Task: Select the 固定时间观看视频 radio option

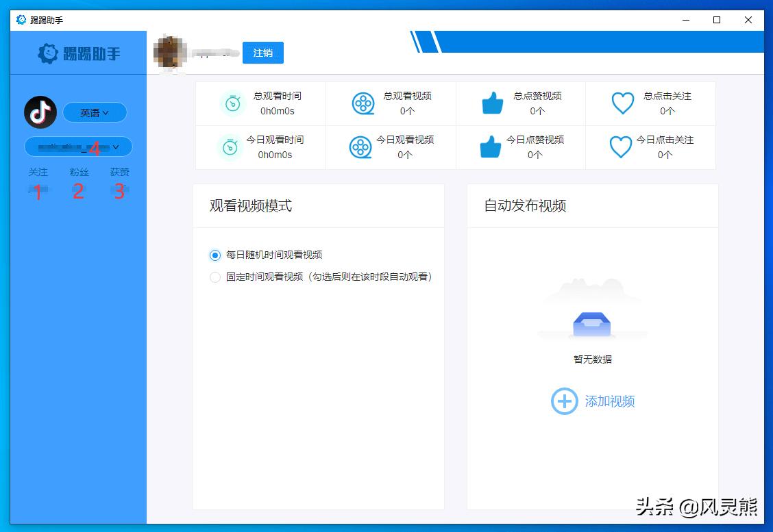Action: pyautogui.click(x=214, y=277)
